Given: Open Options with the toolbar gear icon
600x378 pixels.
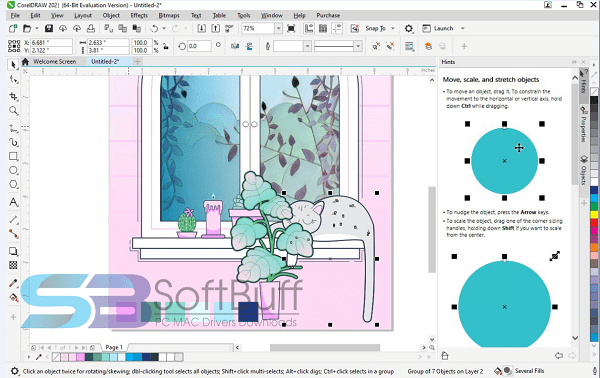Looking at the screenshot, I should tap(409, 28).
